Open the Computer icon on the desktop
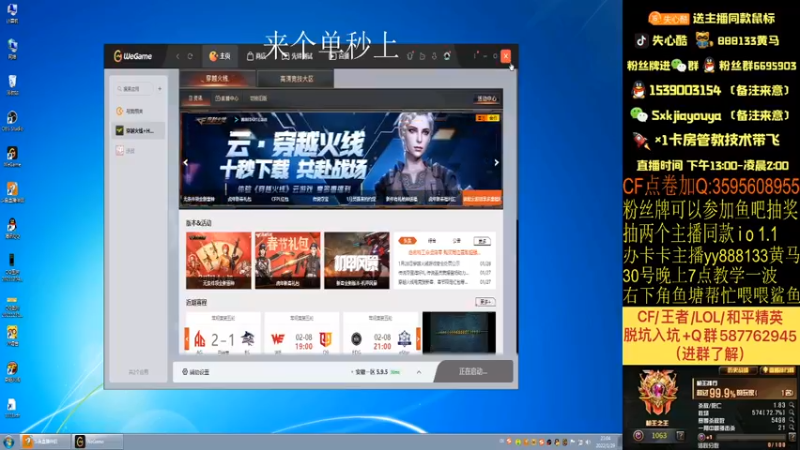800x450 pixels. (12, 13)
